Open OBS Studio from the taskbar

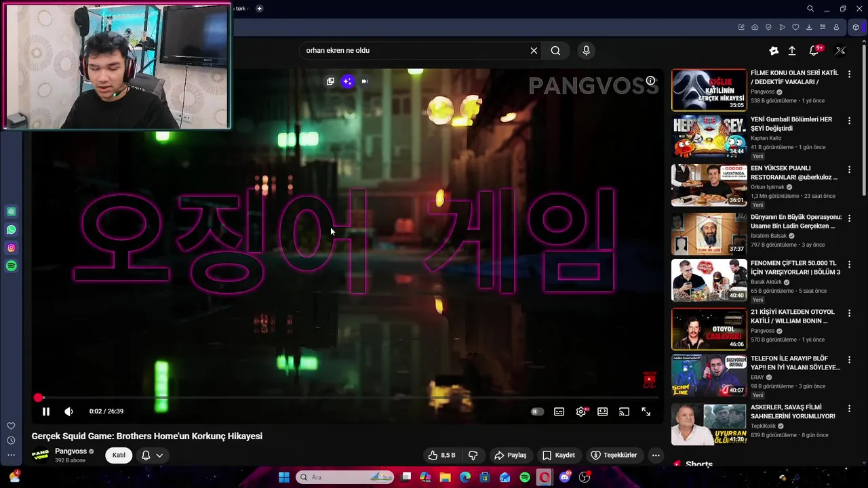tap(585, 477)
